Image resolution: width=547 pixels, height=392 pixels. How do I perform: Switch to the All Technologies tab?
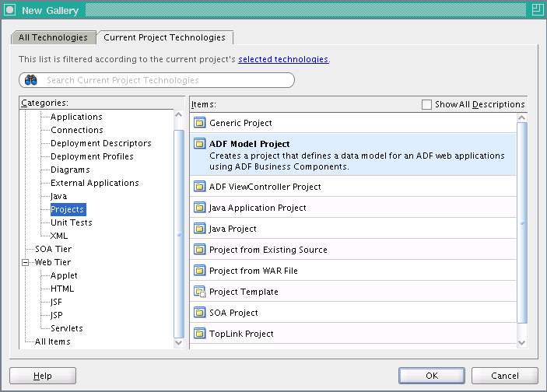pos(53,37)
